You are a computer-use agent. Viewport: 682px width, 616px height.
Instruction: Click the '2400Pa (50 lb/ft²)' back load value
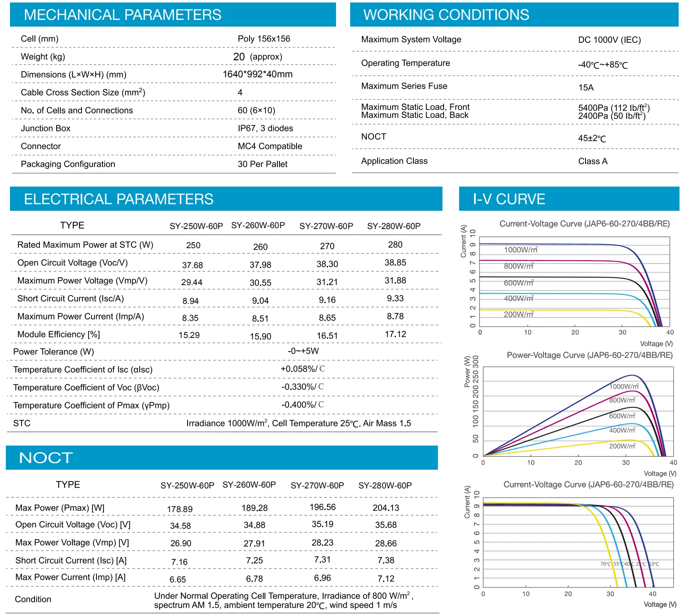(612, 116)
